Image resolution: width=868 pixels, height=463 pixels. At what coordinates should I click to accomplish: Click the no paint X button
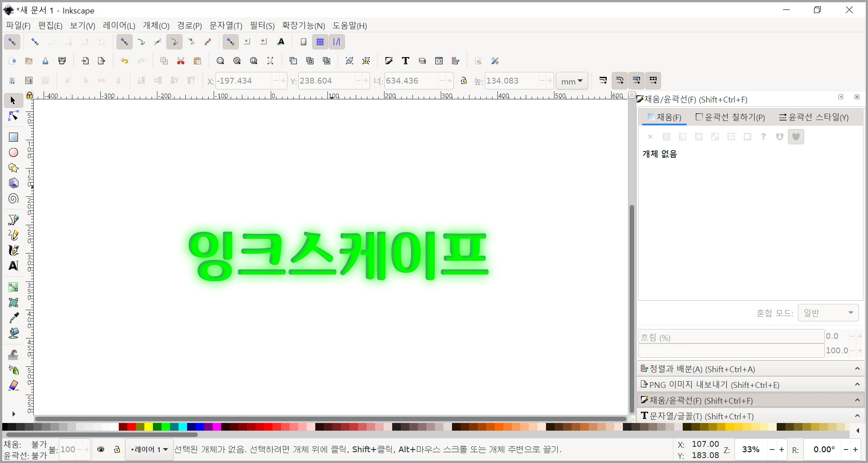[650, 137]
